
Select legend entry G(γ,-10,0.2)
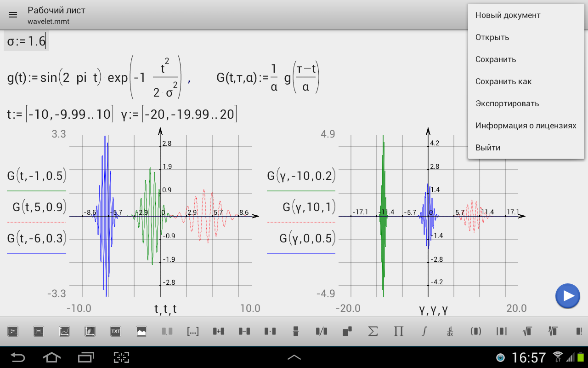[301, 175]
